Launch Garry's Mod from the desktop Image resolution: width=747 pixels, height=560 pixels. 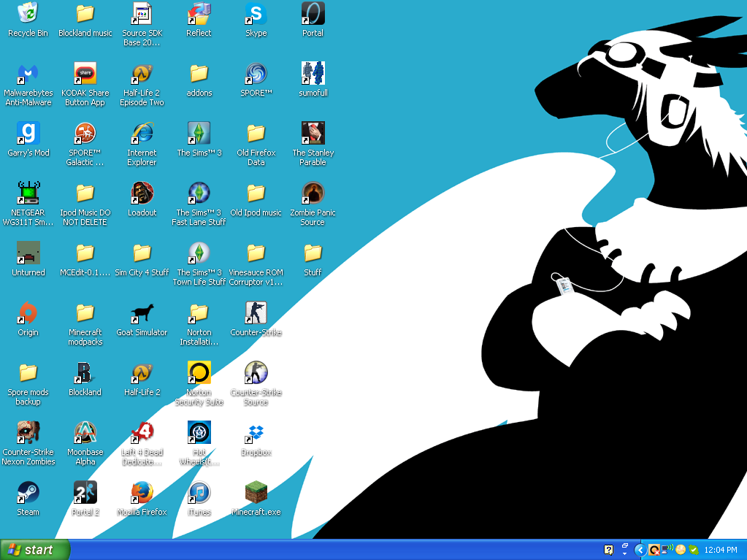coord(28,134)
